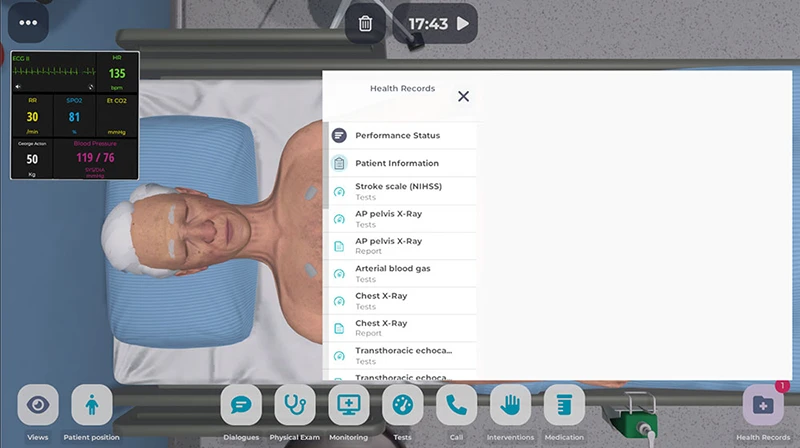Open the three-dots more menu
This screenshot has height=448, width=800.
(x=27, y=23)
